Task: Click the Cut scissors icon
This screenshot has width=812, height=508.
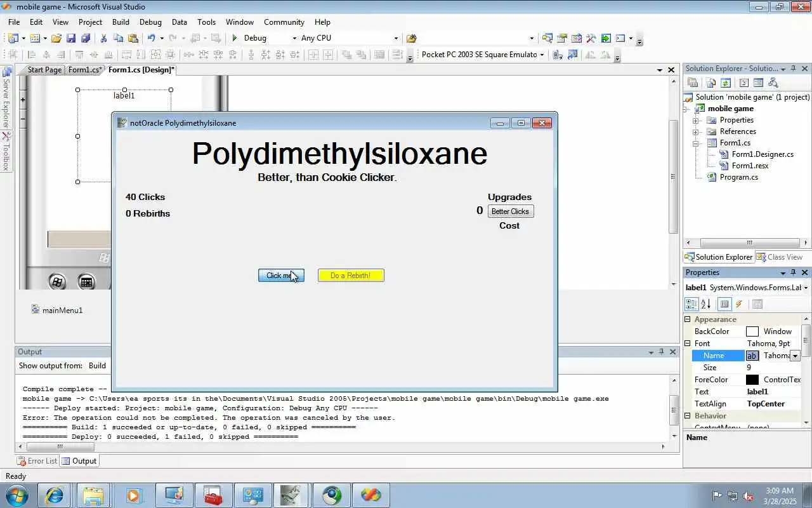Action: (103, 38)
